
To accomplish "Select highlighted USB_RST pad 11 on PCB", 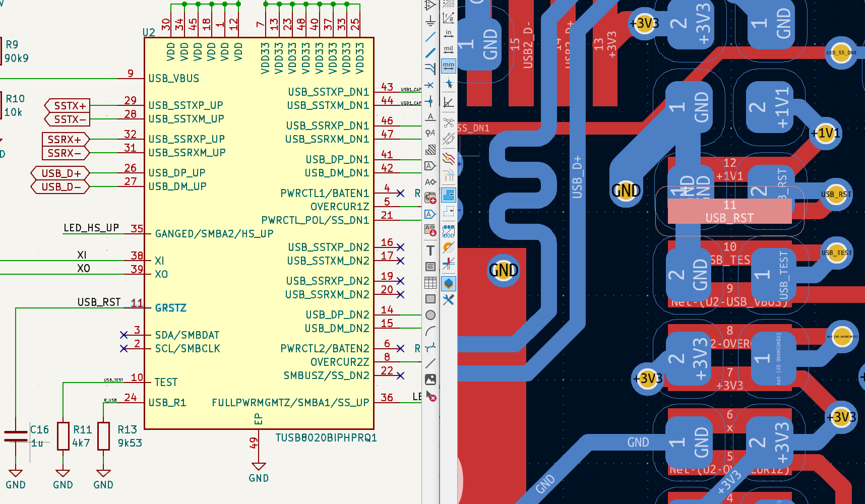I will click(729, 211).
